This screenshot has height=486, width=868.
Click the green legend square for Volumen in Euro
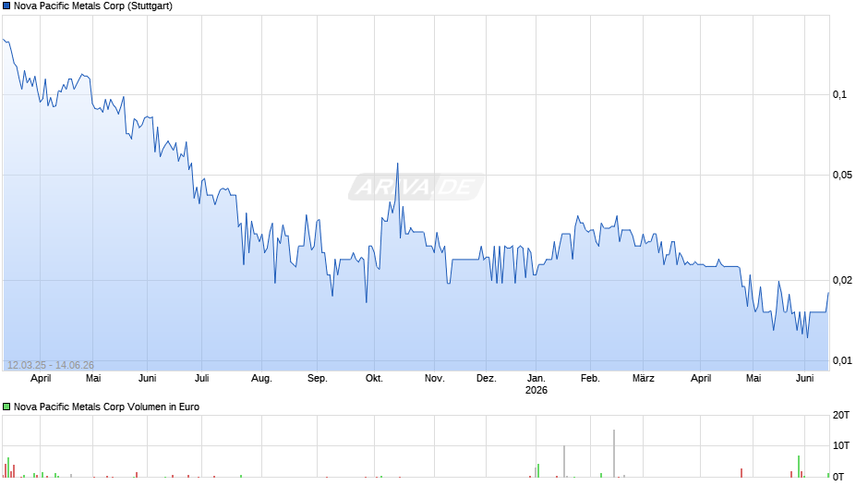tap(6, 407)
